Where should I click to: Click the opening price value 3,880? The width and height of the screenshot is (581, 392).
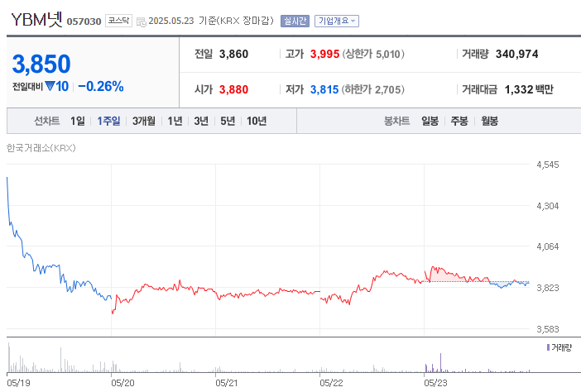pyautogui.click(x=234, y=89)
